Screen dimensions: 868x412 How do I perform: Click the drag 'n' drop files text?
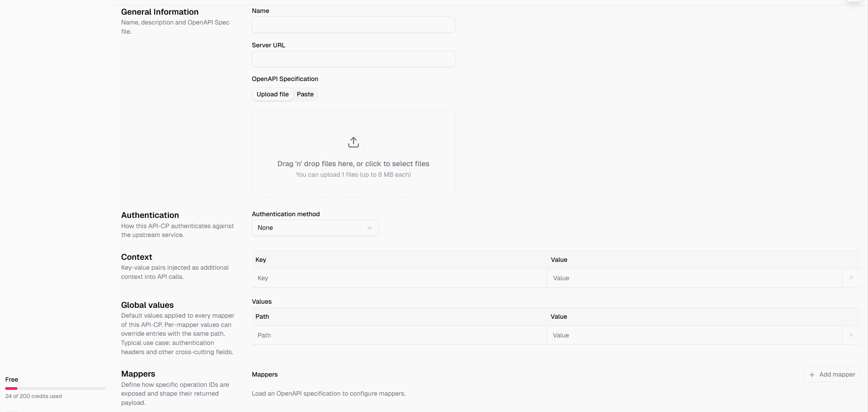click(x=353, y=164)
